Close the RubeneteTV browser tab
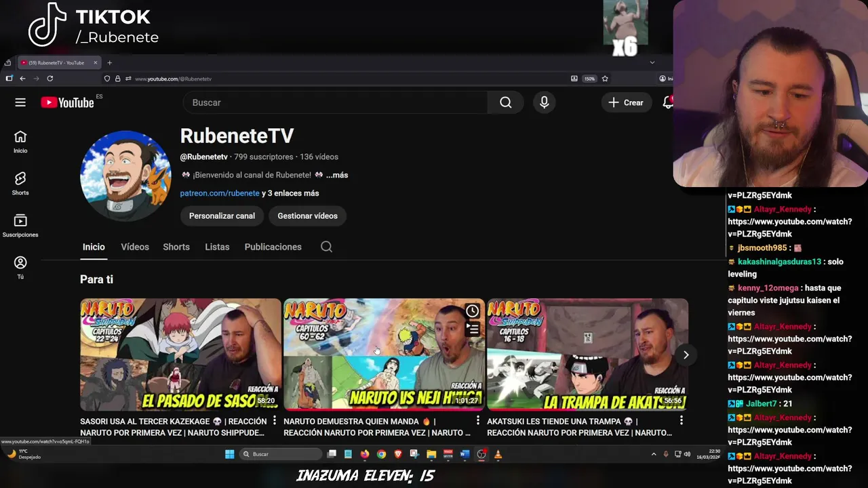Viewport: 868px width, 488px height. [x=96, y=63]
